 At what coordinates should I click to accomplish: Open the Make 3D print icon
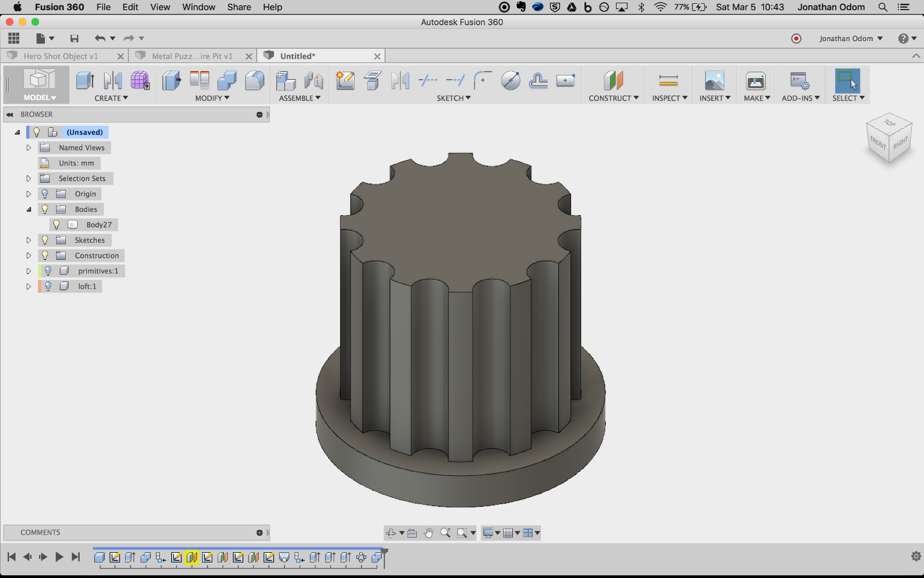click(756, 81)
